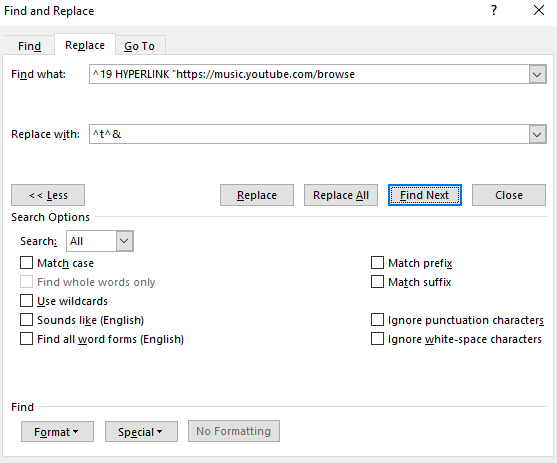The width and height of the screenshot is (557, 463).
Task: Select the Replace tab
Action: click(85, 45)
